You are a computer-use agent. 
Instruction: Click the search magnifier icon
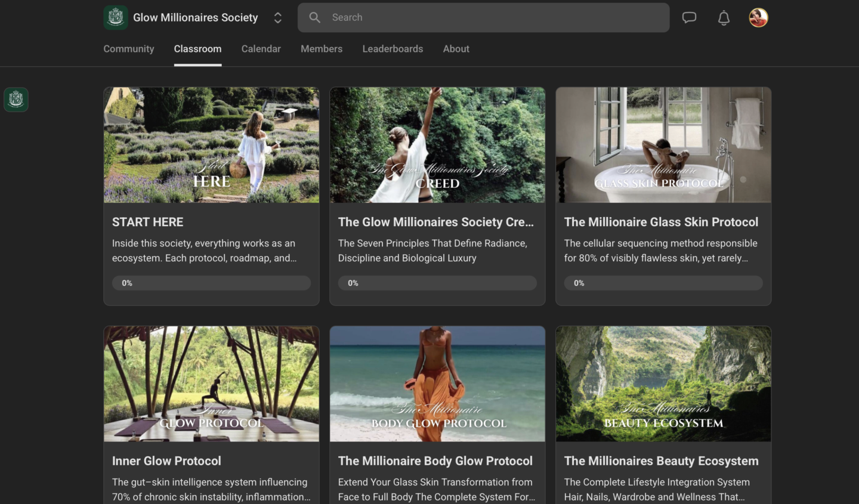pyautogui.click(x=315, y=17)
